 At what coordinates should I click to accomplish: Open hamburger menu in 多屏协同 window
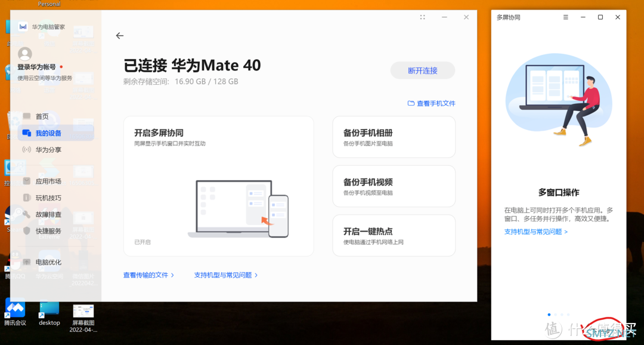565,17
